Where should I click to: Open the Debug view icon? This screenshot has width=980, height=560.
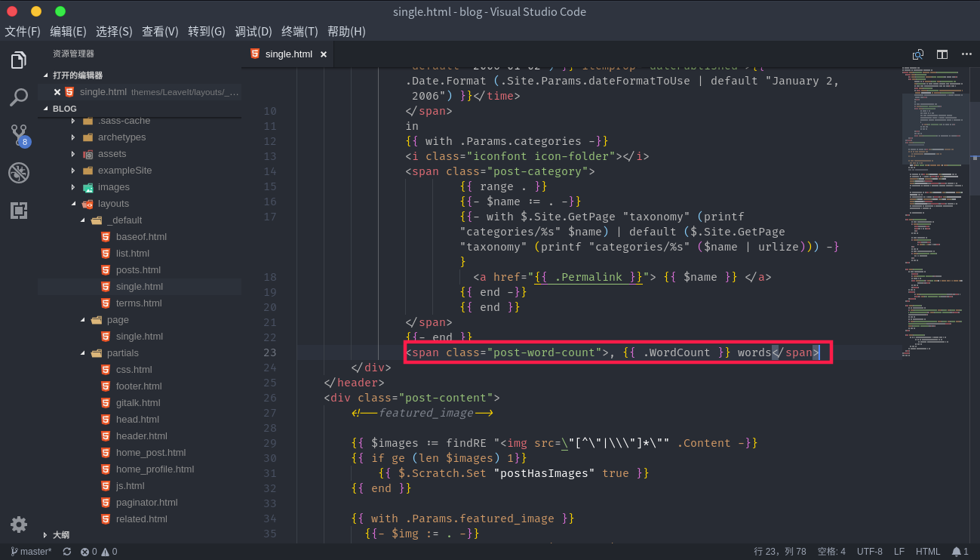tap(19, 173)
